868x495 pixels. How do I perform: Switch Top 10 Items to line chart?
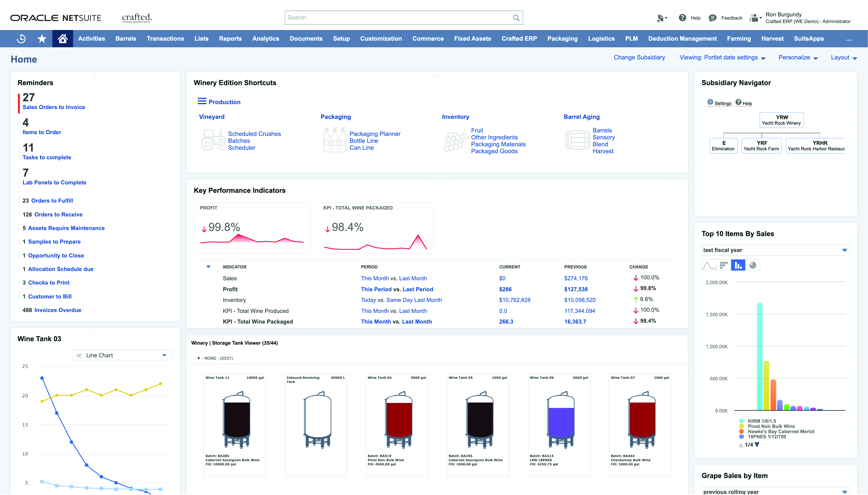(x=709, y=265)
